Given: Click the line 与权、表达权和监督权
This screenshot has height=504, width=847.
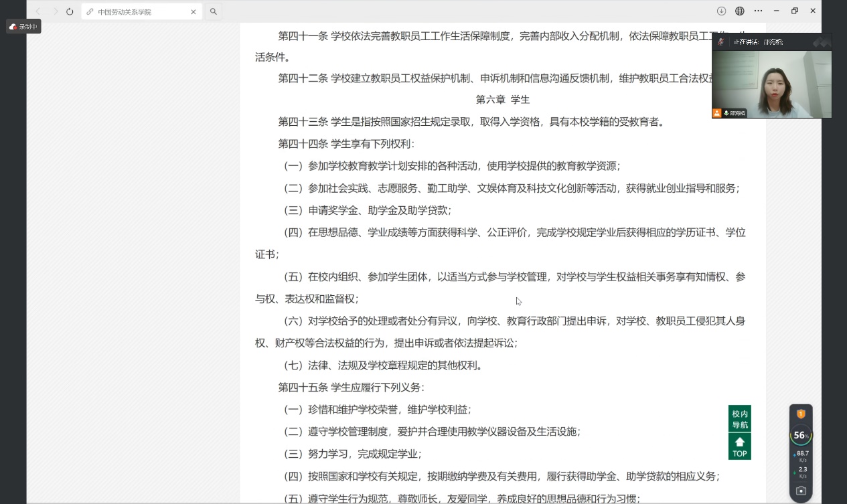Looking at the screenshot, I should pos(307,299).
